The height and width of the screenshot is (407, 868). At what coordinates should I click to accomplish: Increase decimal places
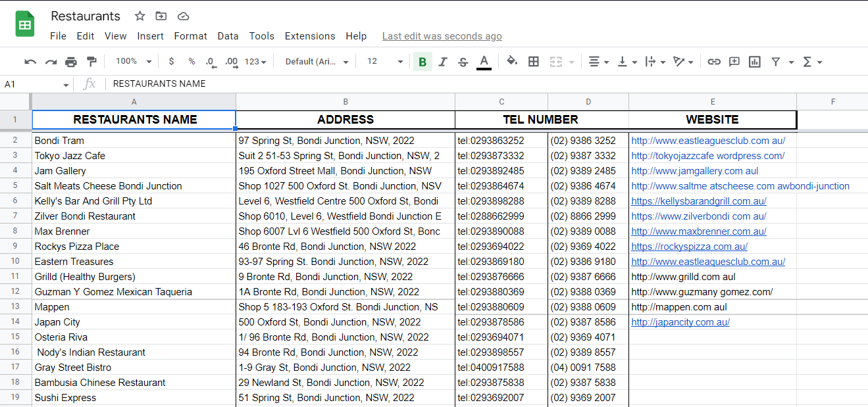pyautogui.click(x=231, y=62)
